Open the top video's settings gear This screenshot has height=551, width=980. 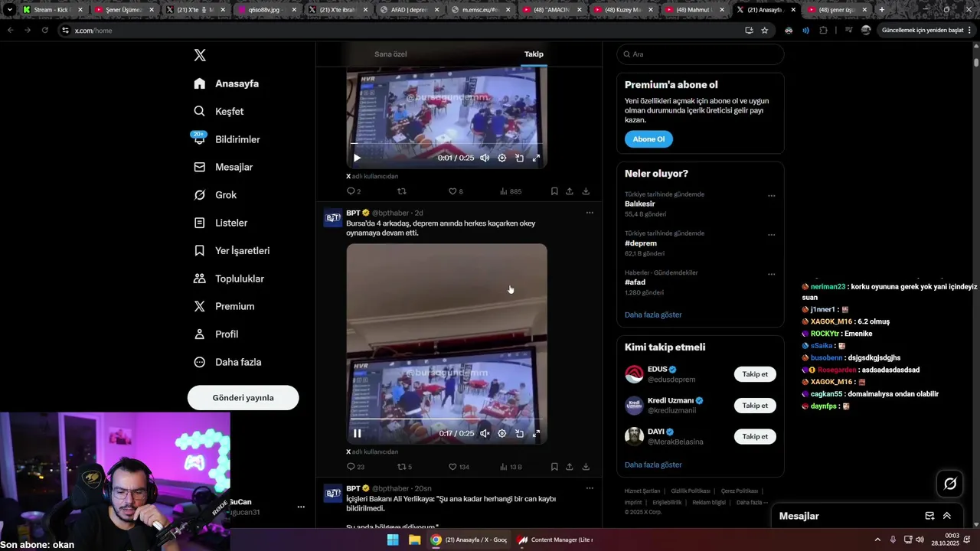502,158
